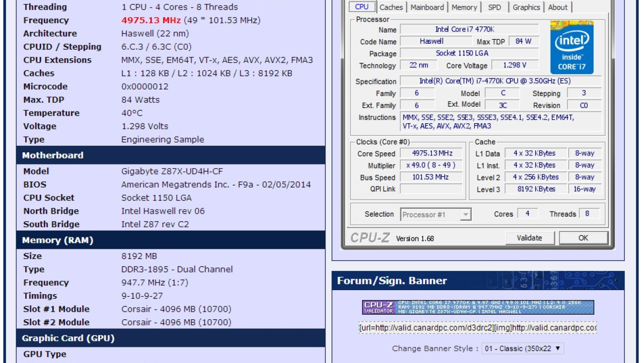The width and height of the screenshot is (644, 363).
Task: Click the Ext. Model value "3C"
Action: point(503,105)
